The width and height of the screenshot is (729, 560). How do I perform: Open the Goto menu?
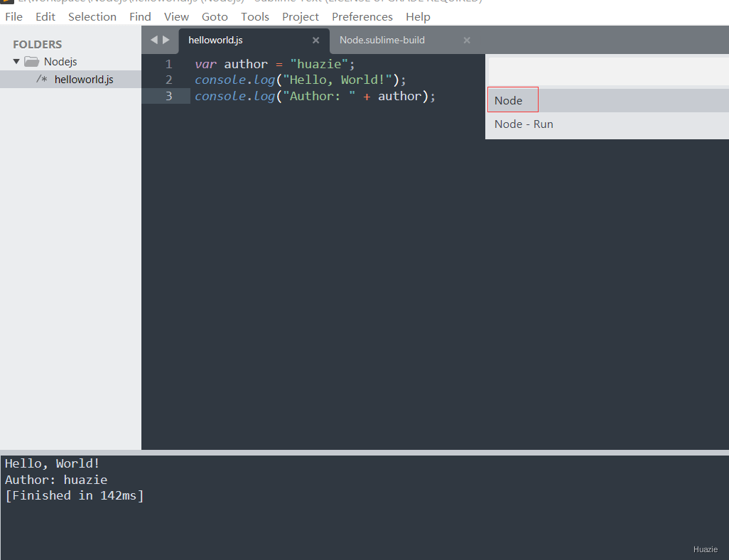click(215, 16)
